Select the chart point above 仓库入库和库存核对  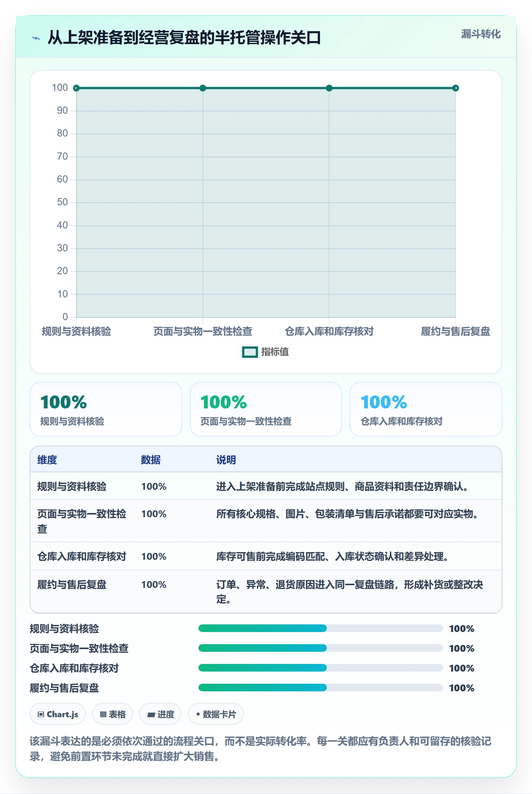click(x=329, y=88)
